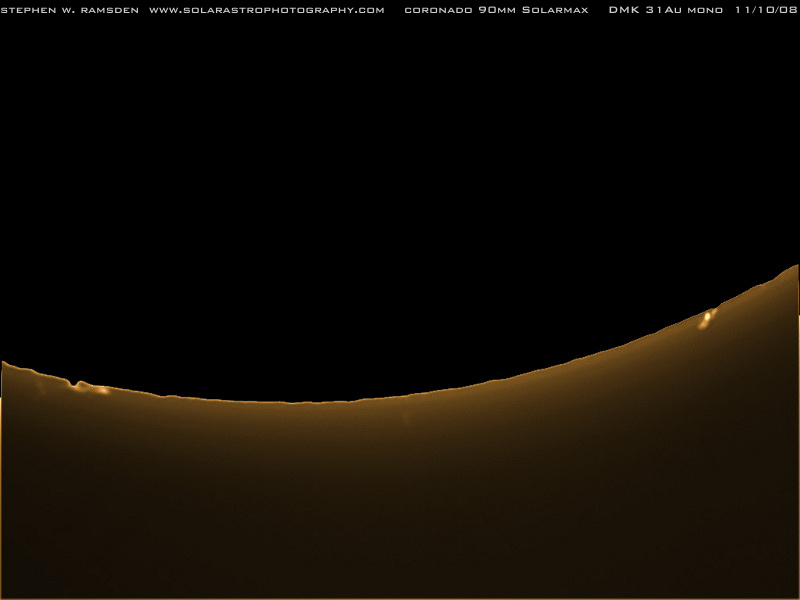Click the 'CORONADO 90MM SOLARMAX' caption
800x600 pixels.
[496, 10]
